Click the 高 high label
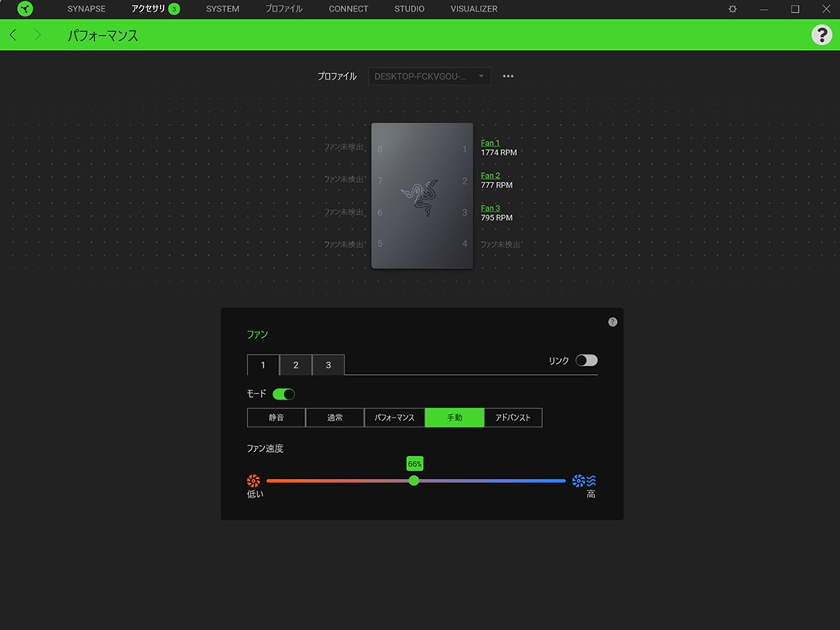840x630 pixels. (591, 494)
